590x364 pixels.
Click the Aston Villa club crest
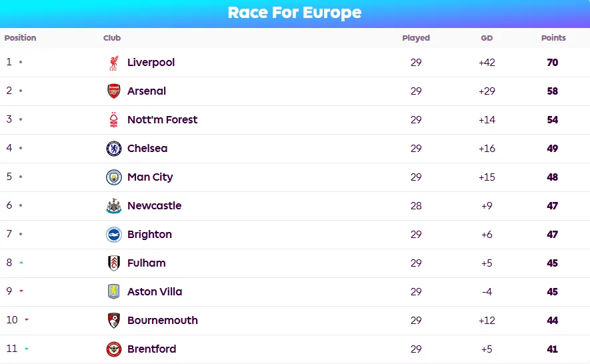point(113,292)
